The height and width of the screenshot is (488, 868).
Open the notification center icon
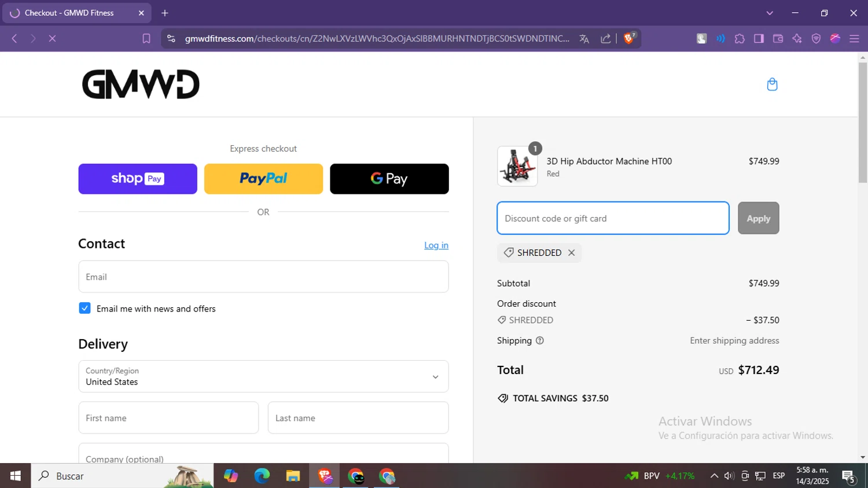(x=849, y=476)
